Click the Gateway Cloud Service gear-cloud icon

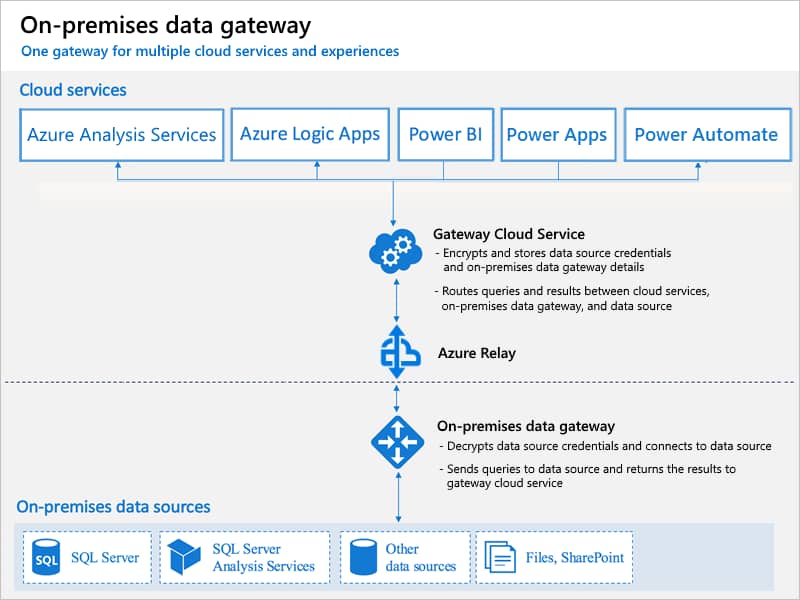click(x=395, y=251)
